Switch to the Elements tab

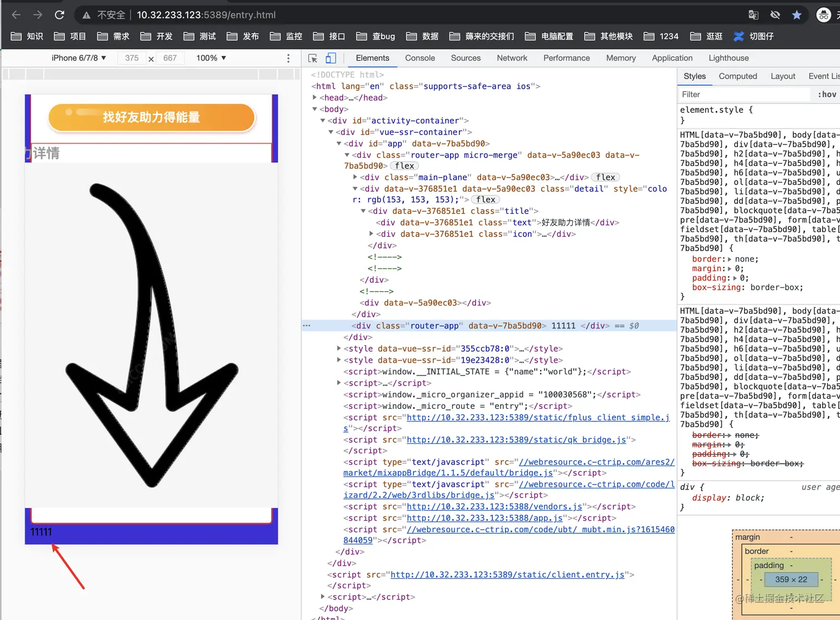[x=372, y=58]
